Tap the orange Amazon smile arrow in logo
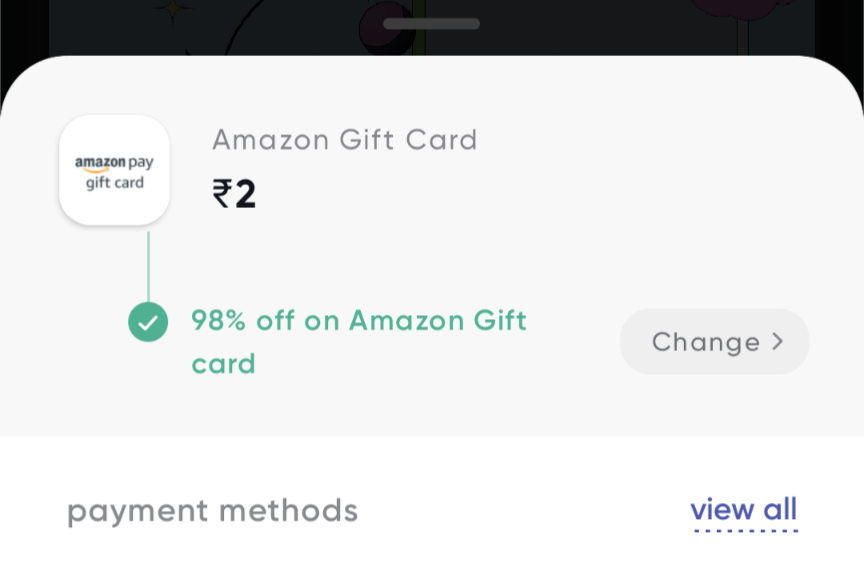Image resolution: width=864 pixels, height=569 pixels. click(97, 171)
